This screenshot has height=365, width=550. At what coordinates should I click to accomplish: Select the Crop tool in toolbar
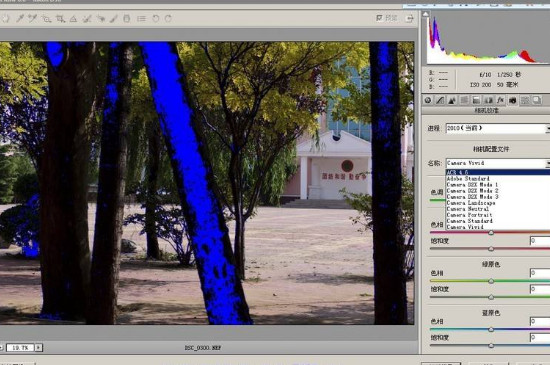point(60,19)
